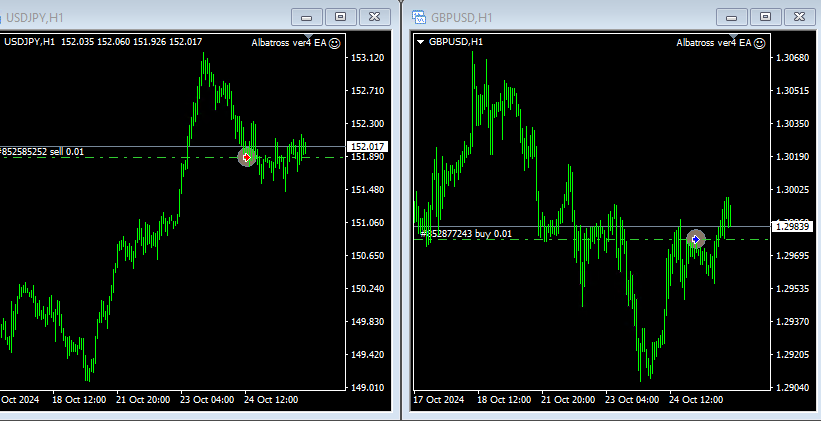Click 24 Oct 12:00 on GBPUSD time axis
This screenshot has width=821, height=421.
point(696,400)
